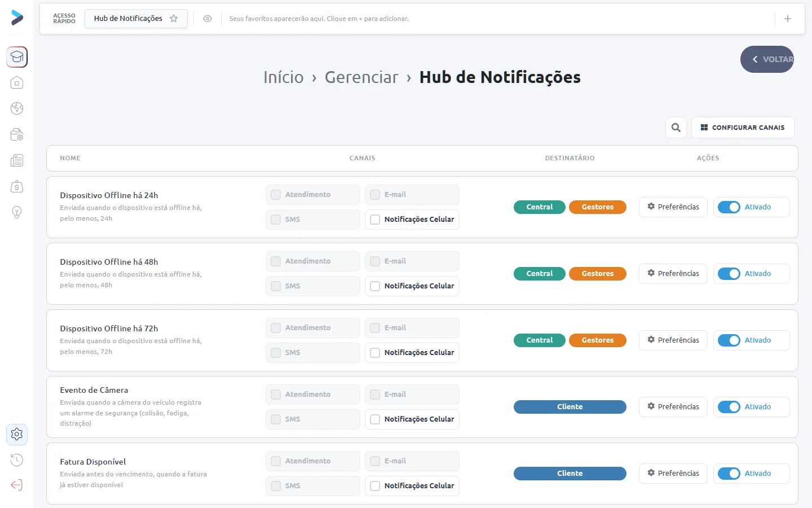Disable the Ativado toggle for Offline há 72h
The image size is (812, 508).
pyautogui.click(x=729, y=340)
